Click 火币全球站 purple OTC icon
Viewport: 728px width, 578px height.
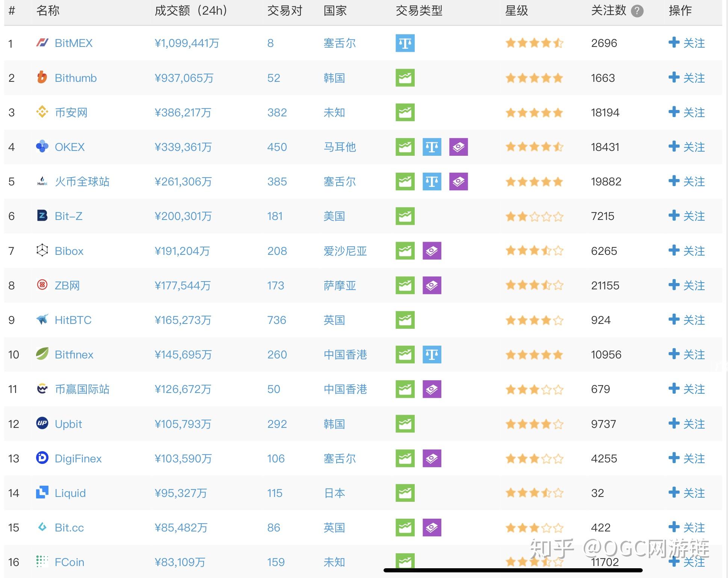(x=458, y=182)
